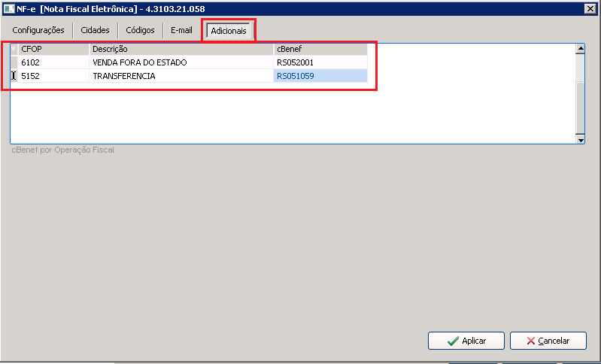Viewport: 601px width, 364px height.
Task: Click the grid corner selector triangle
Action: click(14, 49)
